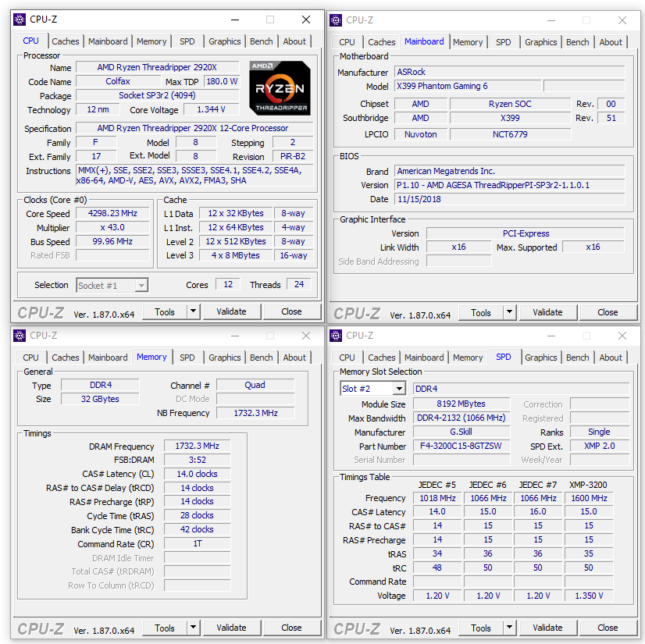Viewport: 645px width, 644px height.
Task: Click the motherboard Model value "X399 Phantom Gaming 6"
Action: (468, 86)
